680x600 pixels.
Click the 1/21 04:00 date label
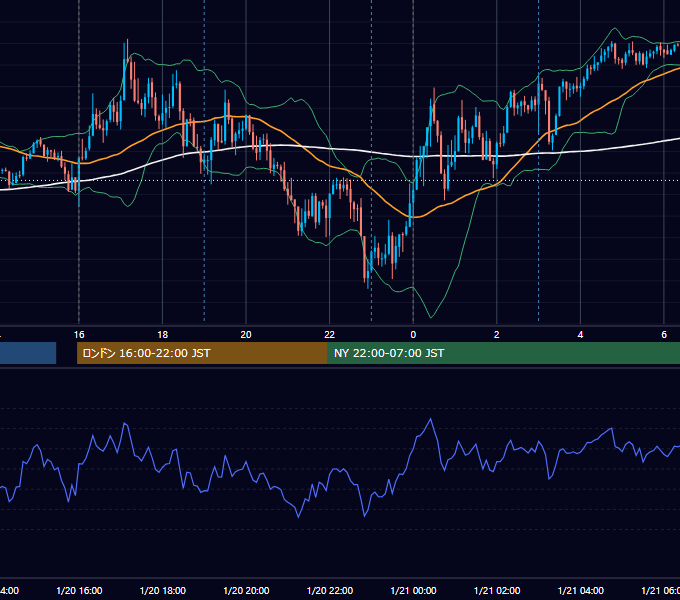(x=581, y=590)
